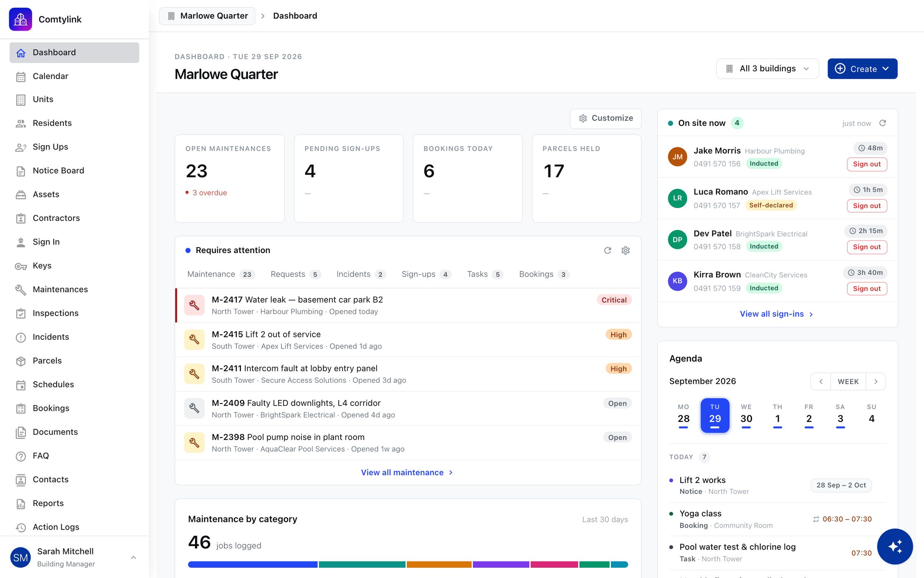Go to Residents in sidebar
The height and width of the screenshot is (578, 924).
pyautogui.click(x=74, y=123)
